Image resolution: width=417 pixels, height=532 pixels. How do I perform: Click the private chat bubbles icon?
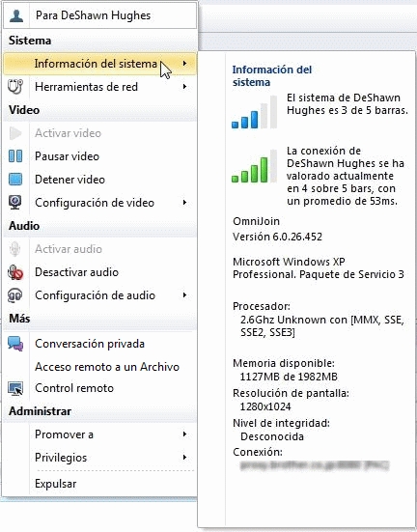pos(15,344)
